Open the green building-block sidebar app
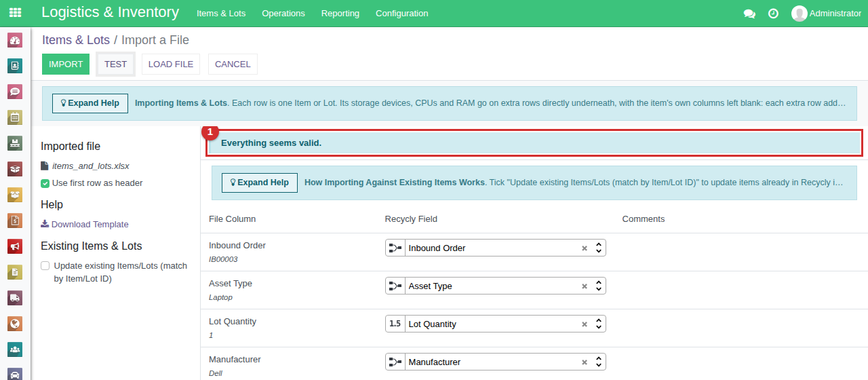Screen dimensions: 868x380 [x=15, y=143]
